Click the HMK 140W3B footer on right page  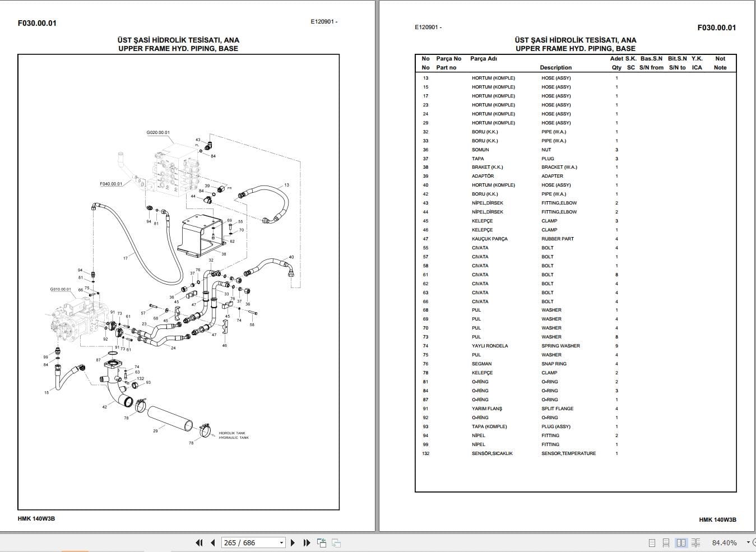[x=717, y=519]
